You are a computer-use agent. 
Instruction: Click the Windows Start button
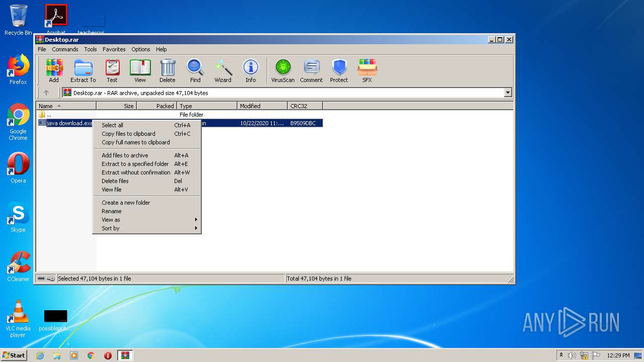[14, 355]
